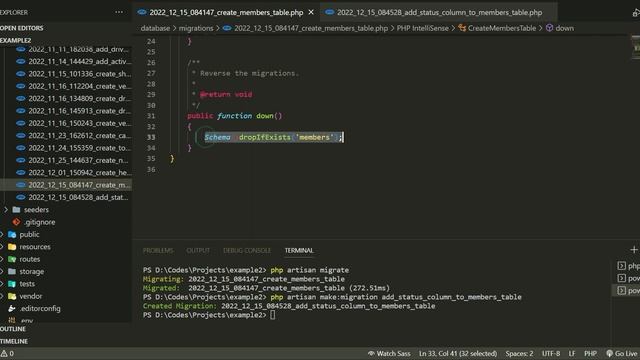Click the PHP IntelliSense breadcrumb
Screen dimensions: 640x360
click(x=422, y=28)
